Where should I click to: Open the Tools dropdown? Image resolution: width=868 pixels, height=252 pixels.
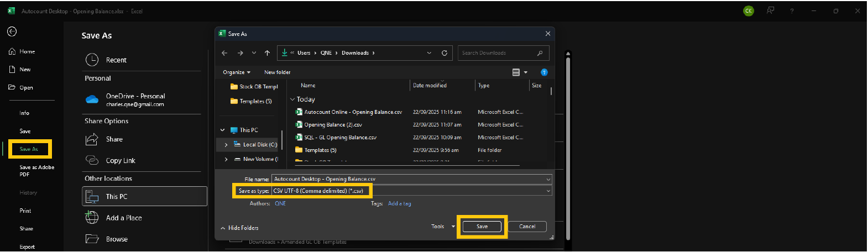point(443,227)
